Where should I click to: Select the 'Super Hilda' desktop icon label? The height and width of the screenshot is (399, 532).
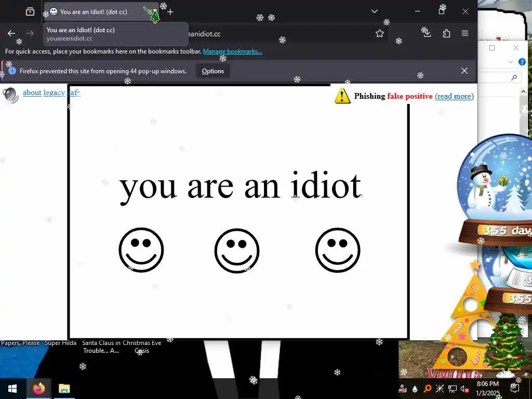(60, 343)
